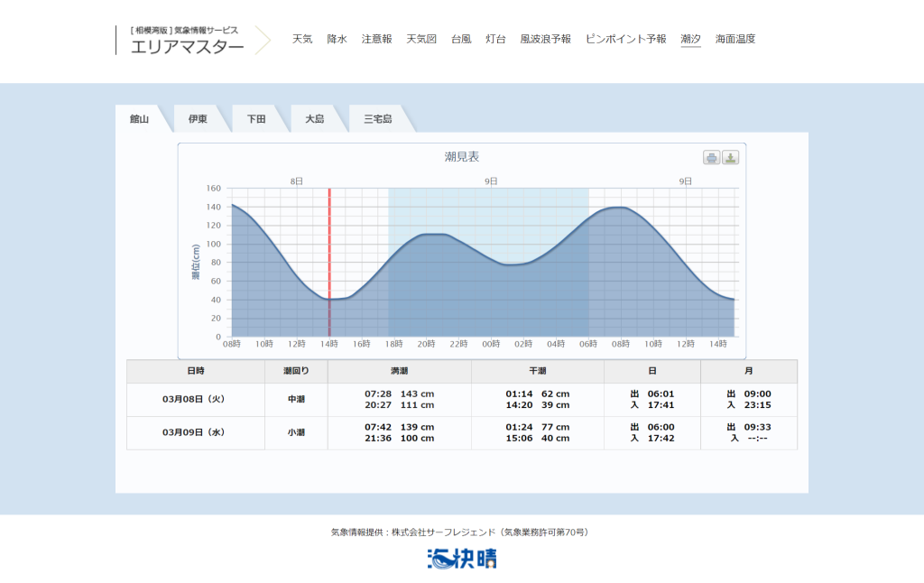This screenshot has height=583, width=924.
Task: Click the エリアマスター site logo
Action: click(x=187, y=41)
